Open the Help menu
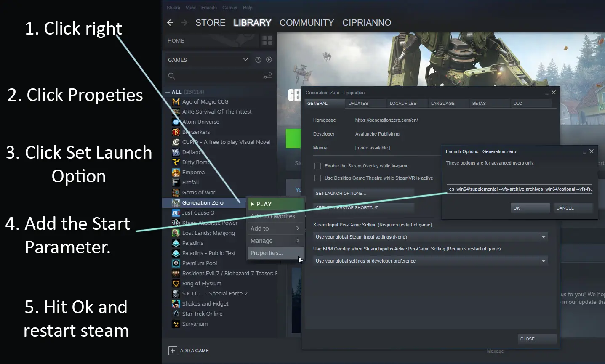Viewport: 605px width, 364px height. 248,8
